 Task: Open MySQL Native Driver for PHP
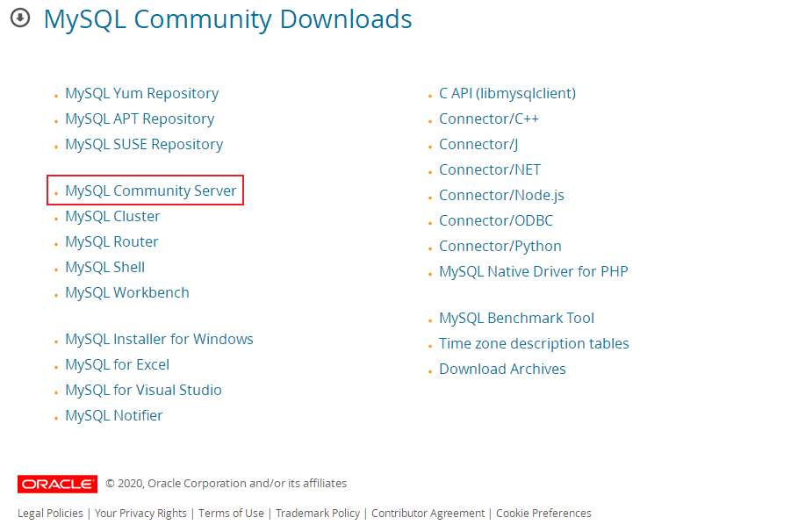coord(534,272)
